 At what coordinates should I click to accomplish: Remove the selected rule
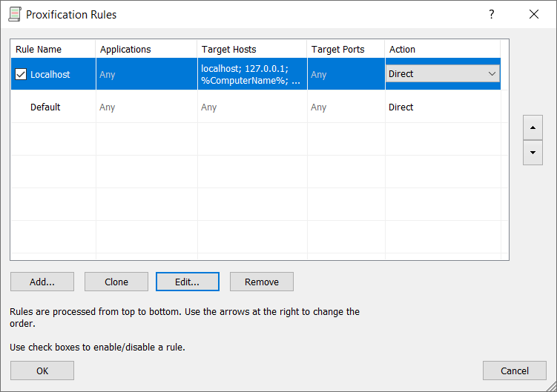(262, 282)
